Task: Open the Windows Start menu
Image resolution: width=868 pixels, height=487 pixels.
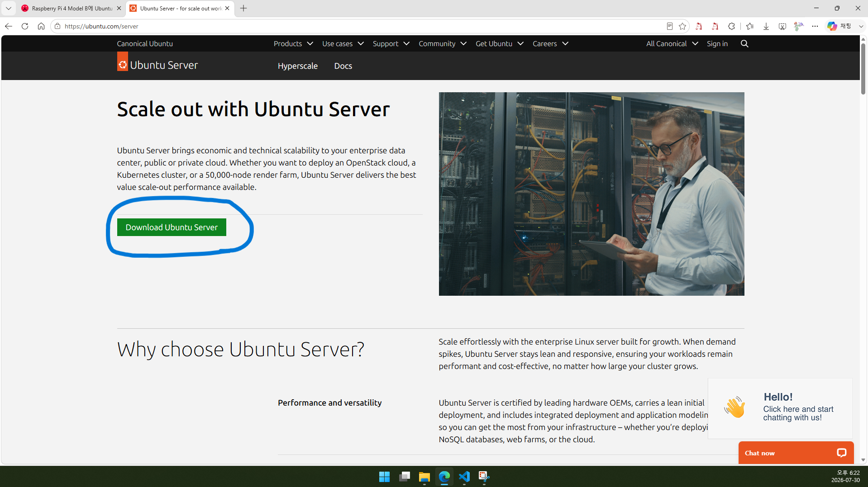Action: pos(384,477)
